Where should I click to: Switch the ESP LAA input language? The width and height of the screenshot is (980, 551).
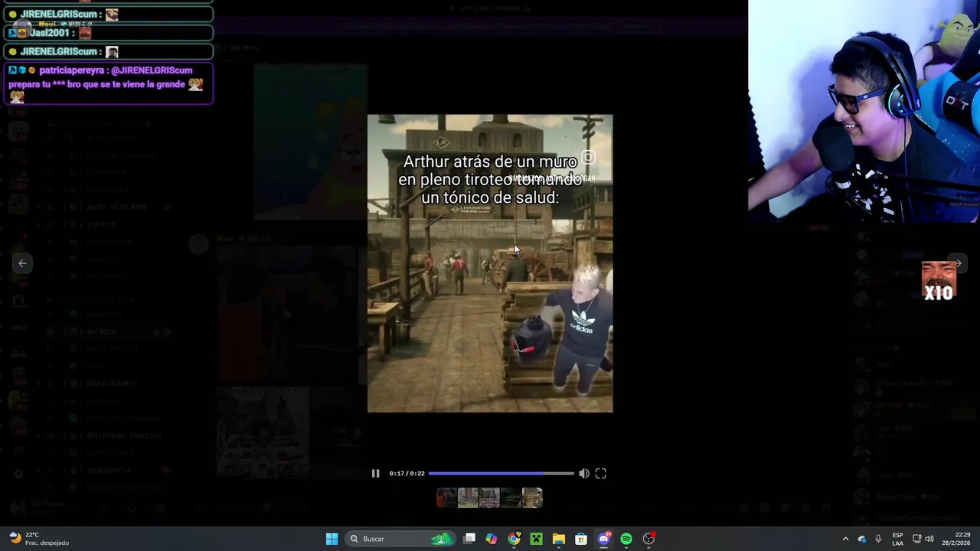coord(897,539)
